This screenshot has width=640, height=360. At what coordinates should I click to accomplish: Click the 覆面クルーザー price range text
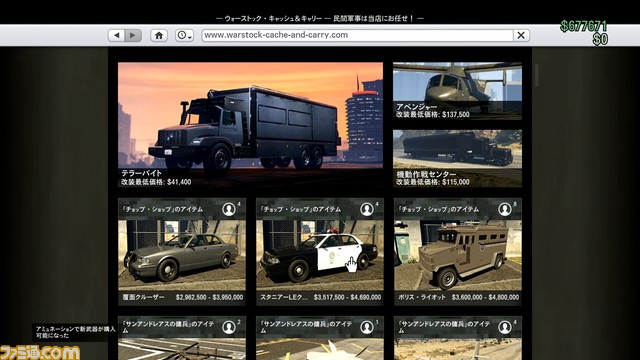(209, 298)
